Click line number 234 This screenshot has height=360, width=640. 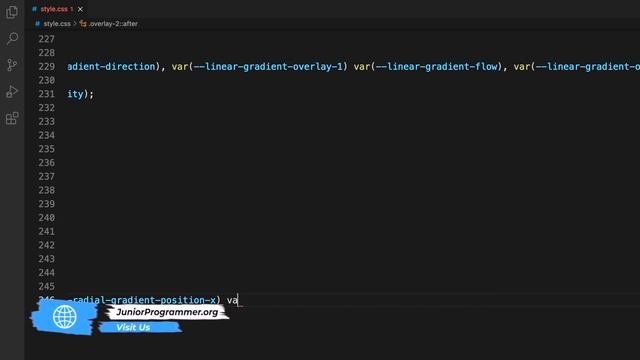click(x=47, y=135)
